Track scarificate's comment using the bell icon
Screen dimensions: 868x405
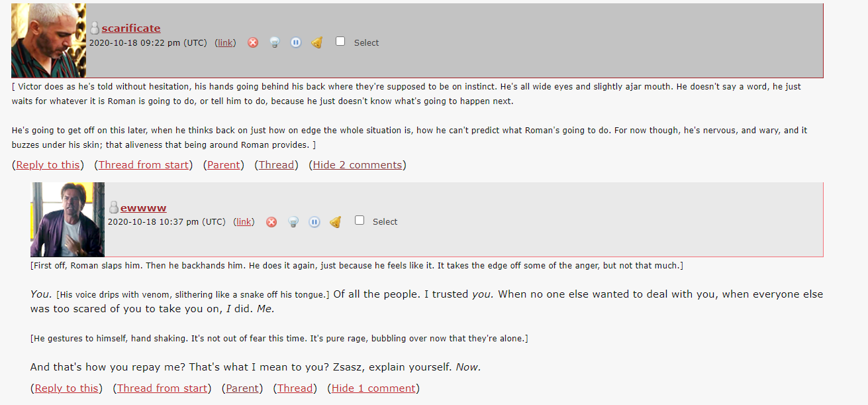tap(317, 42)
